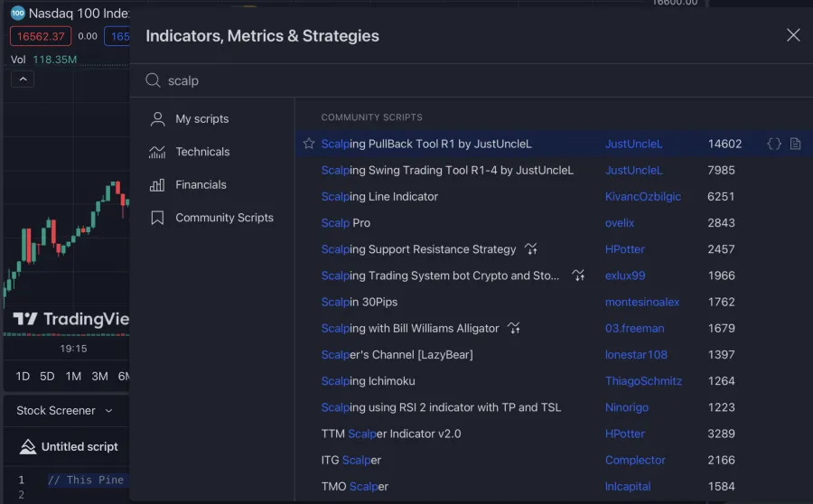Select the 5D time range
Screen dimensions: 813x504
pyautogui.click(x=47, y=376)
